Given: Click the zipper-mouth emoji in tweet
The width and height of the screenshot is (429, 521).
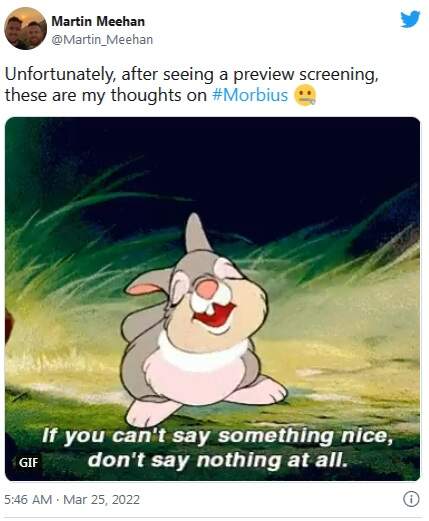Looking at the screenshot, I should click(305, 96).
